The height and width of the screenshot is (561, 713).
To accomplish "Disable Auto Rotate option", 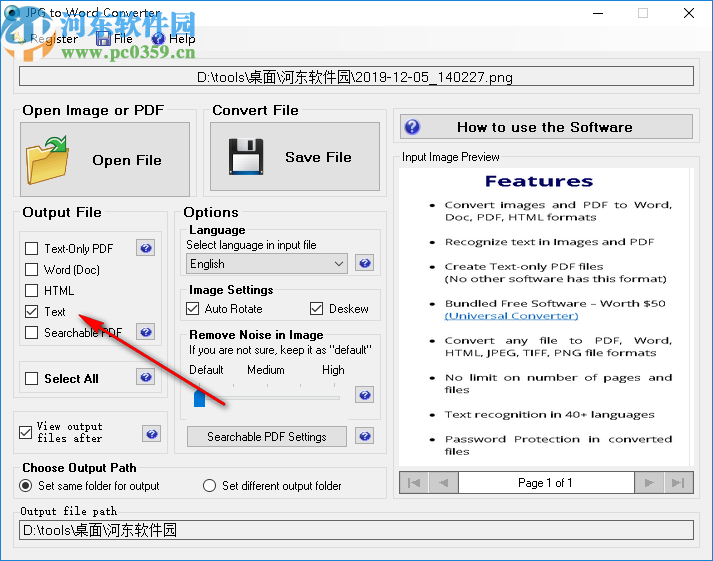I will coord(193,309).
